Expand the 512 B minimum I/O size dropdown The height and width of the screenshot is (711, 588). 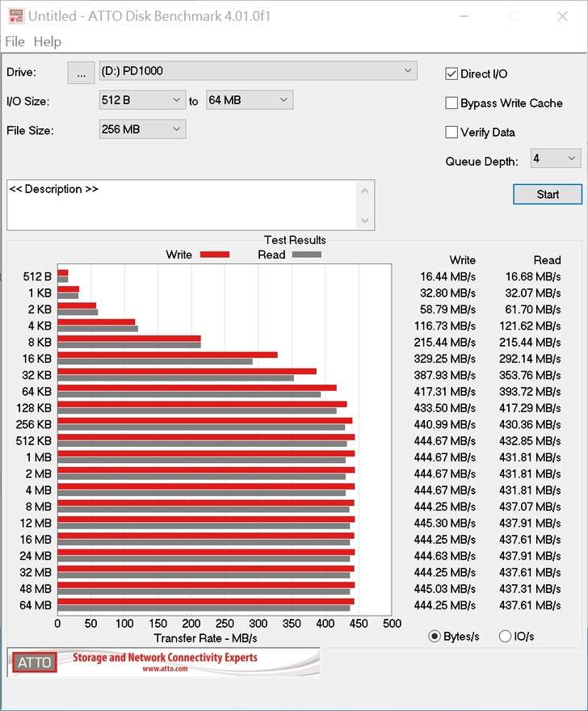click(x=142, y=100)
